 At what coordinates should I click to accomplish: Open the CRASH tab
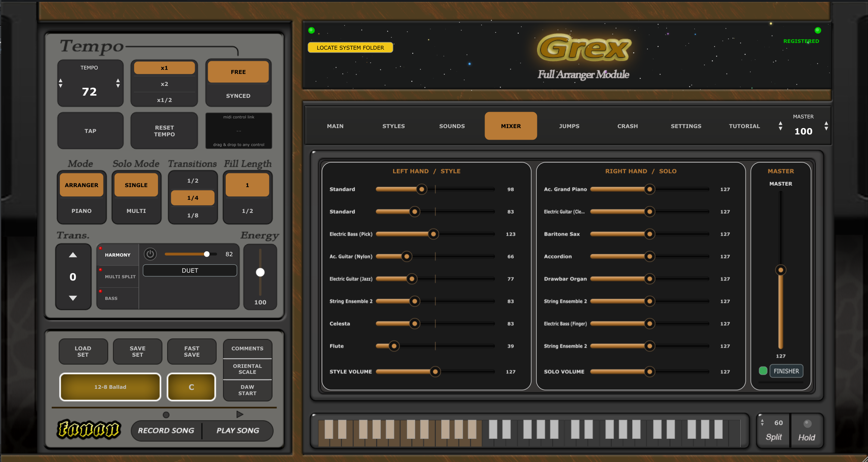coord(628,126)
